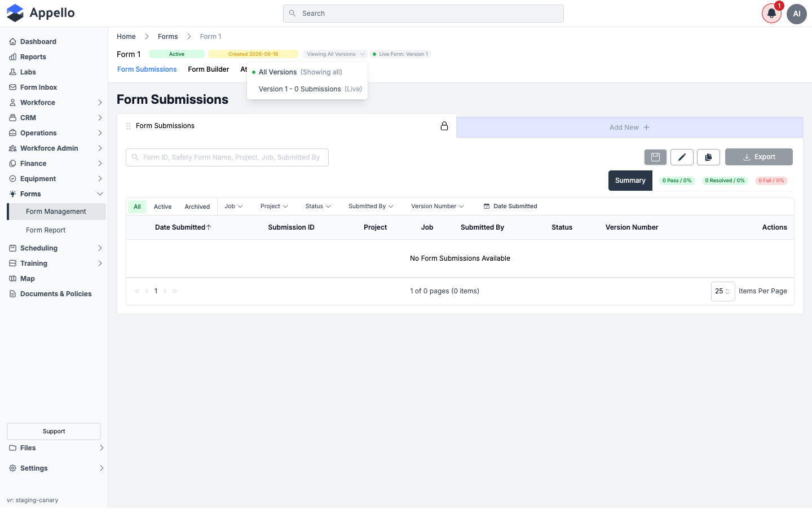This screenshot has width=812, height=518.
Task: Select All Versions in the dropdown menu
Action: [307, 72]
